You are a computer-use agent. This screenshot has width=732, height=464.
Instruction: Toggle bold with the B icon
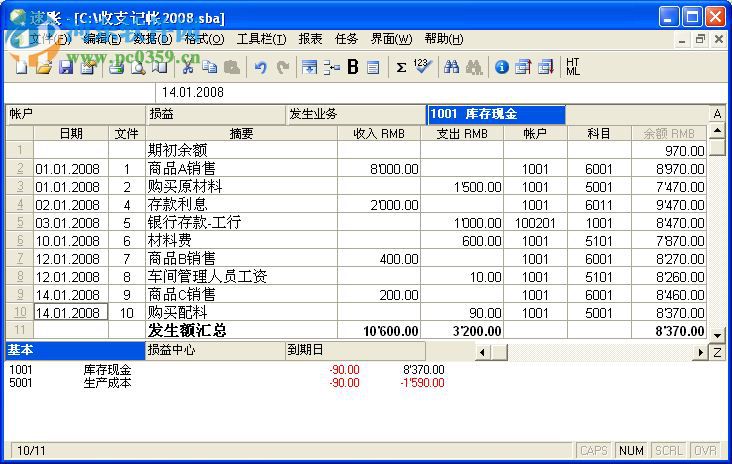click(x=353, y=67)
